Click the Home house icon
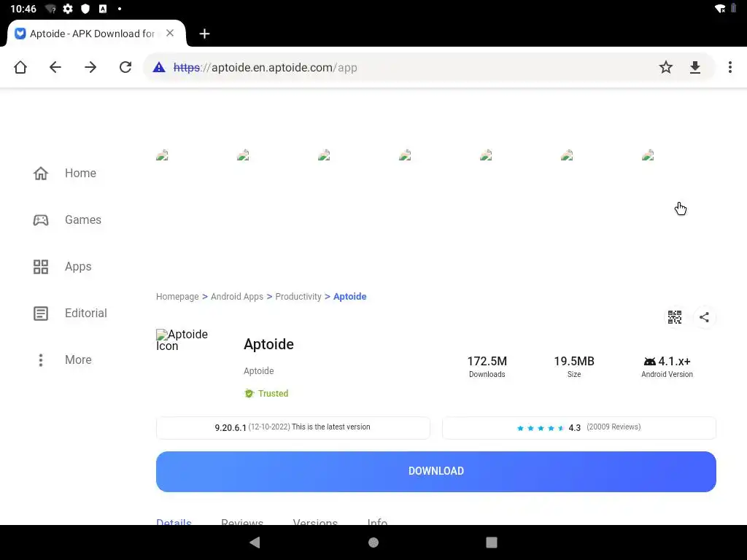Image resolution: width=747 pixels, height=560 pixels. coord(41,173)
